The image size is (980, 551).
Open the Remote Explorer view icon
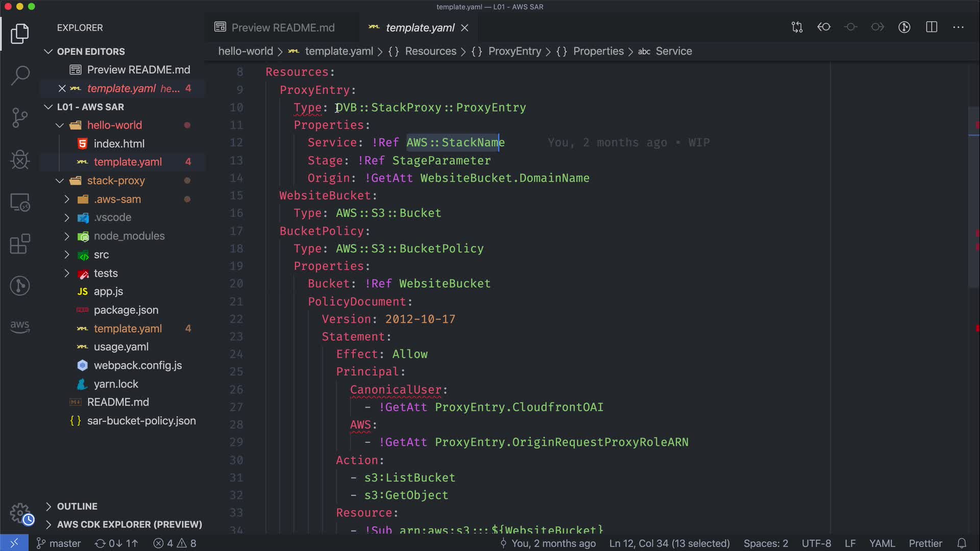click(x=20, y=203)
